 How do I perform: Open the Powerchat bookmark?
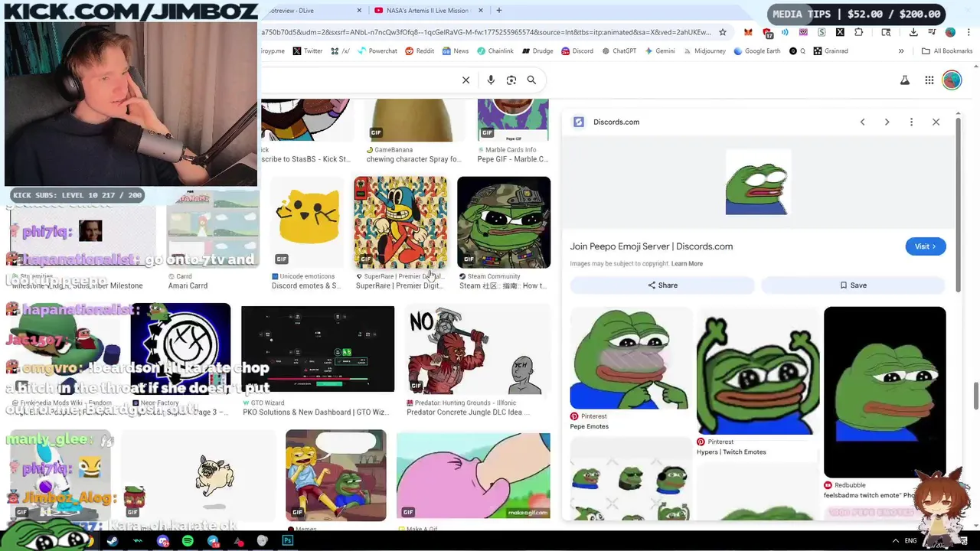(x=377, y=51)
